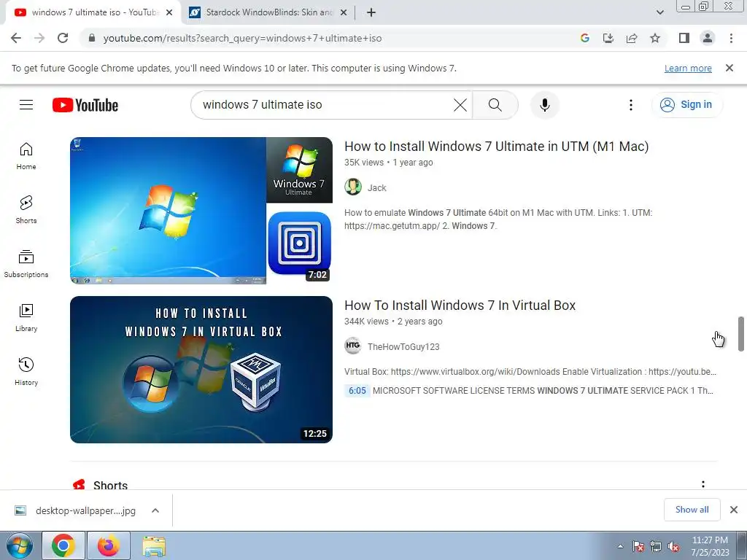This screenshot has height=560, width=747.
Task: Open the Chrome three-dot menu
Action: (x=731, y=38)
